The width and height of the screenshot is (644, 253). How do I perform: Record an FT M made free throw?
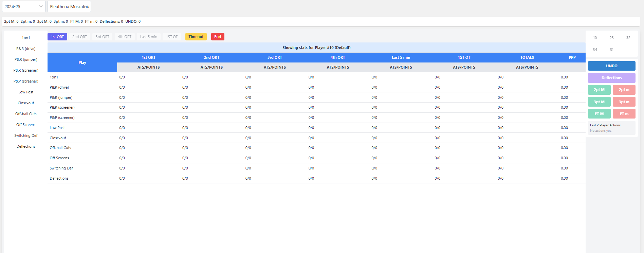[x=599, y=114]
